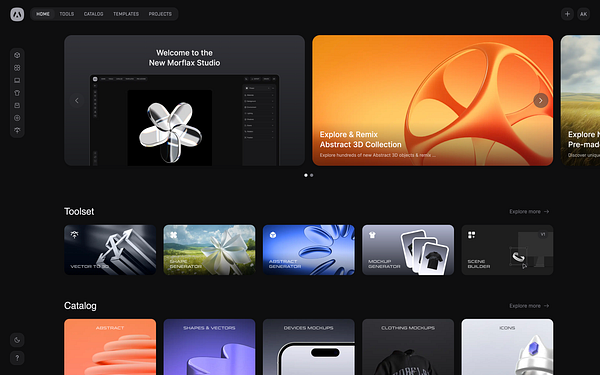The width and height of the screenshot is (600, 375).
Task: Open the AK user avatar
Action: tap(583, 14)
